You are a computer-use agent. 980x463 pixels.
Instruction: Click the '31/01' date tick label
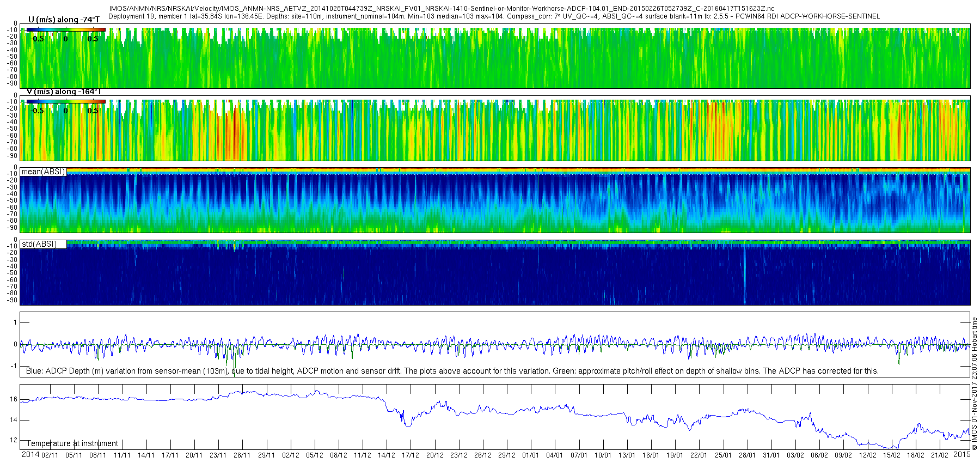(771, 455)
